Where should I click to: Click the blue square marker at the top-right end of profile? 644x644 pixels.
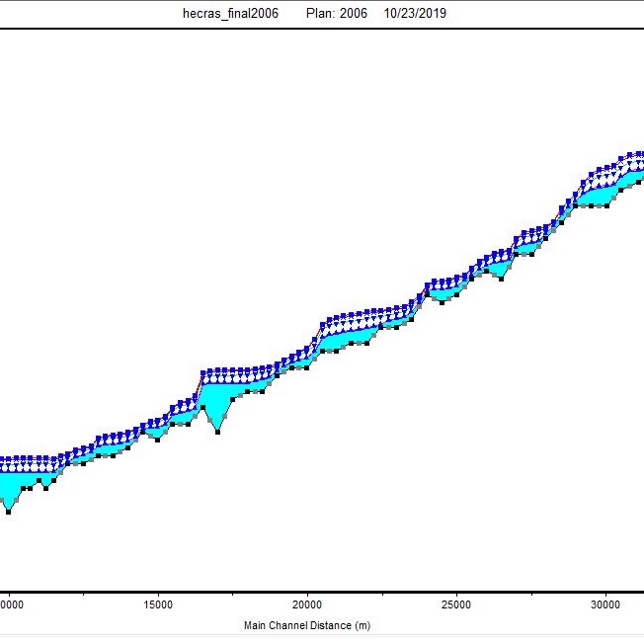tap(639, 154)
